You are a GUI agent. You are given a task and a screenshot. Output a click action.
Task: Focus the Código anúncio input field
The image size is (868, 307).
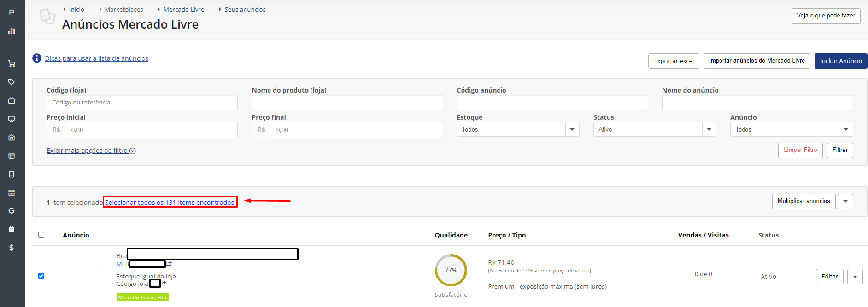point(552,103)
